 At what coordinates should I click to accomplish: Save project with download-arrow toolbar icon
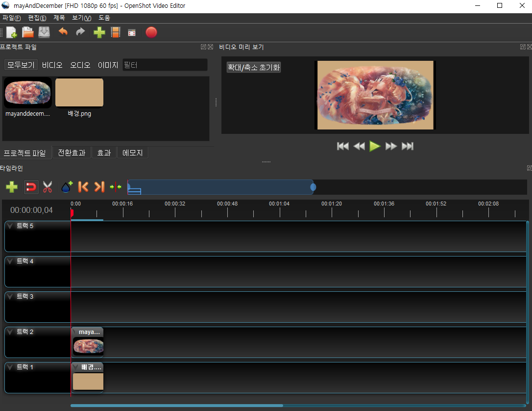pyautogui.click(x=44, y=32)
